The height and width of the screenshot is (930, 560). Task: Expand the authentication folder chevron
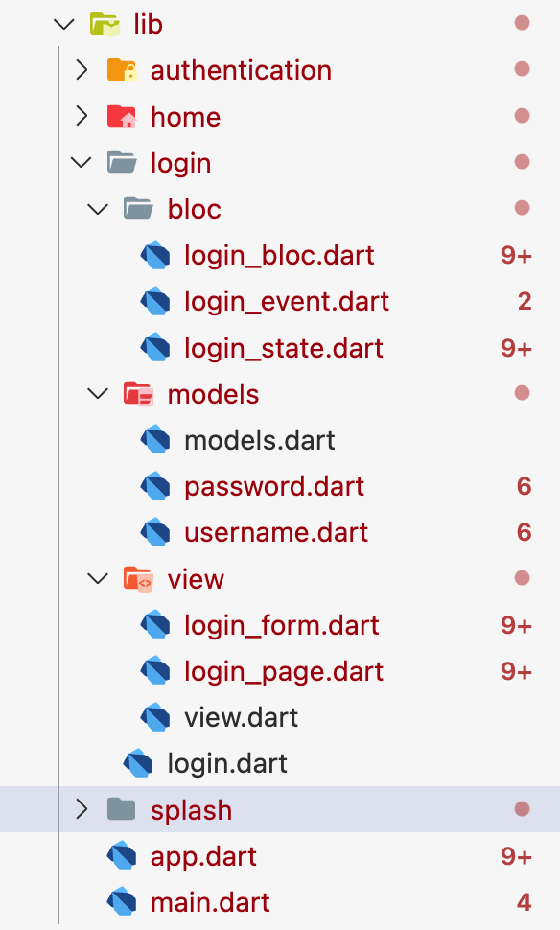[x=82, y=70]
